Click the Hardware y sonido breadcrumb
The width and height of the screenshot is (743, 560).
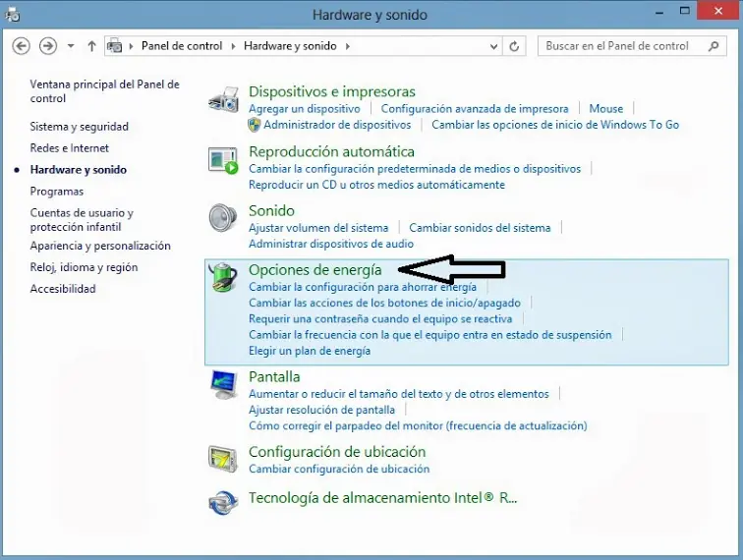pos(290,46)
